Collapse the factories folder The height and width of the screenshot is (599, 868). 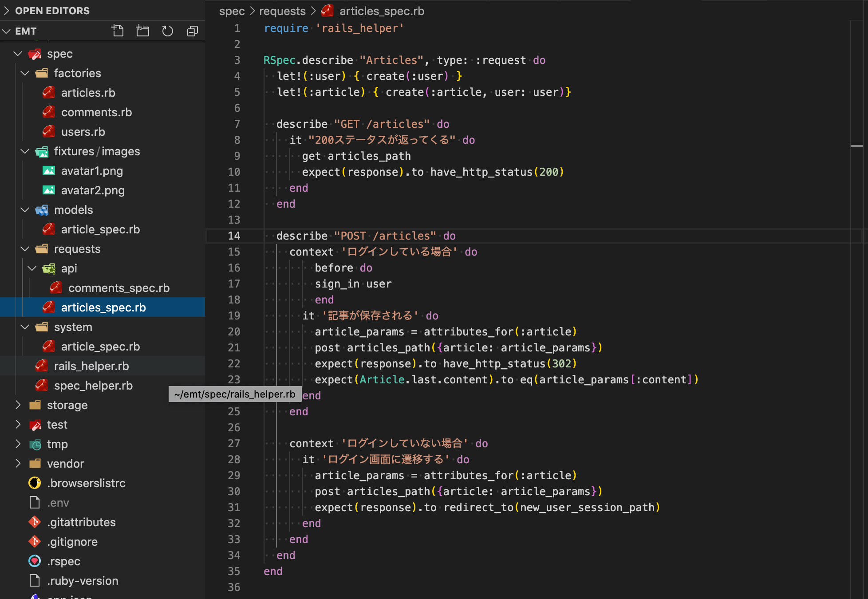(x=77, y=73)
